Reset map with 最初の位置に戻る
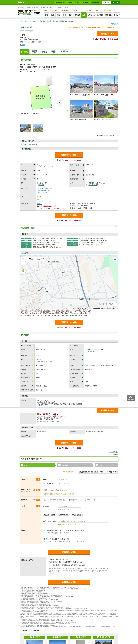 [54, 262]
